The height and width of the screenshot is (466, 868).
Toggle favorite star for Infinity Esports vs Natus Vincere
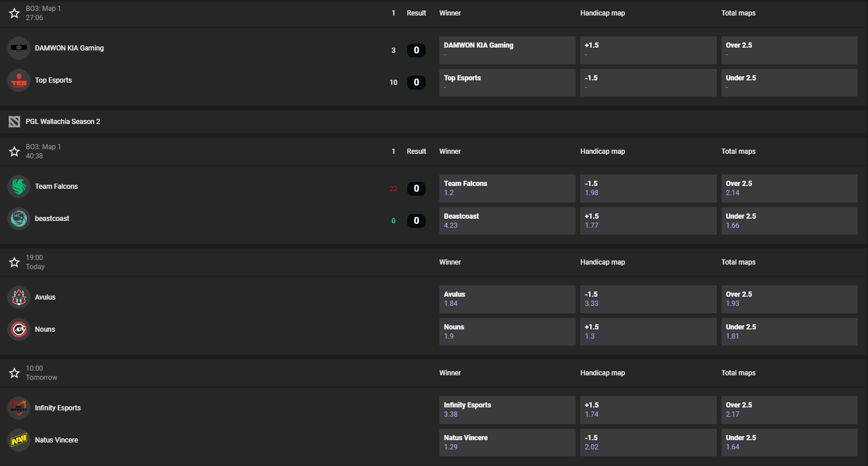pyautogui.click(x=14, y=373)
